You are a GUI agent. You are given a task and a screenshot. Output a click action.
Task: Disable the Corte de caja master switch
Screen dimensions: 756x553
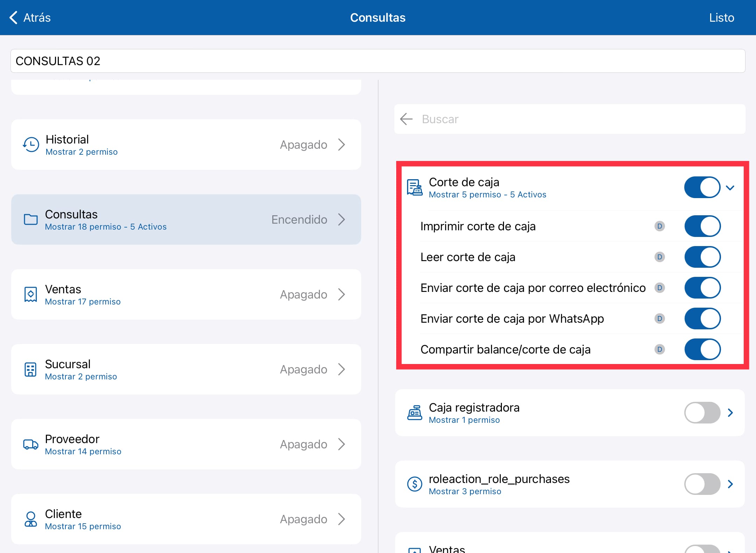pos(702,187)
